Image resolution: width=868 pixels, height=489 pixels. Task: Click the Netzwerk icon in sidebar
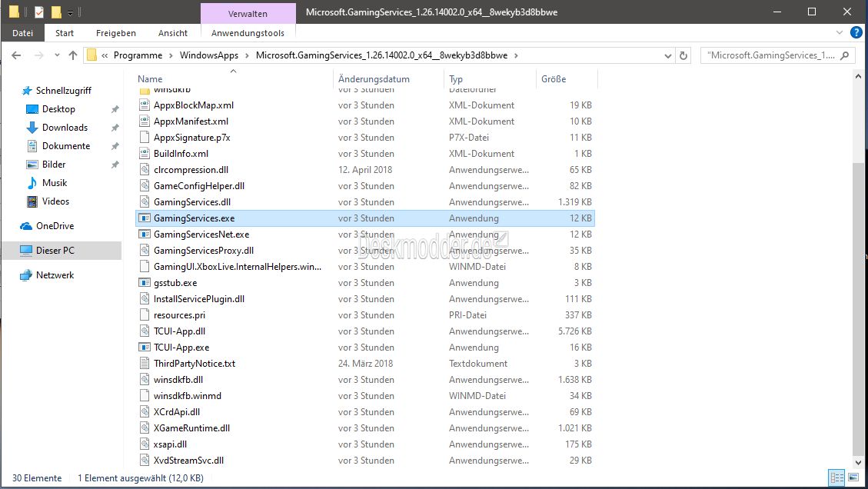click(x=26, y=275)
